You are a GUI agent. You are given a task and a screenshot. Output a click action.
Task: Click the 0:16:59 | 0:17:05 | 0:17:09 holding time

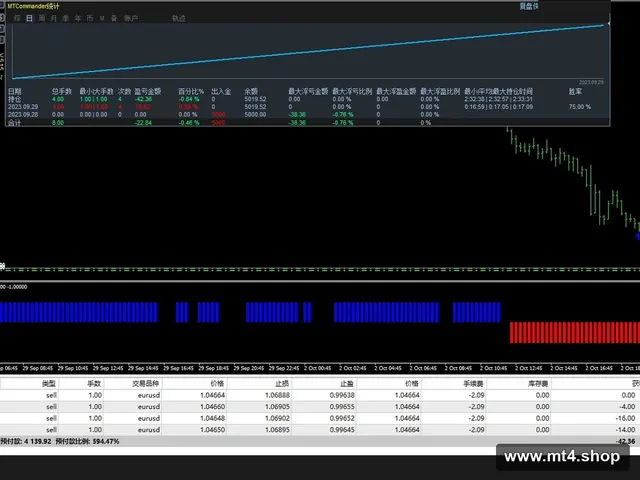(498, 107)
